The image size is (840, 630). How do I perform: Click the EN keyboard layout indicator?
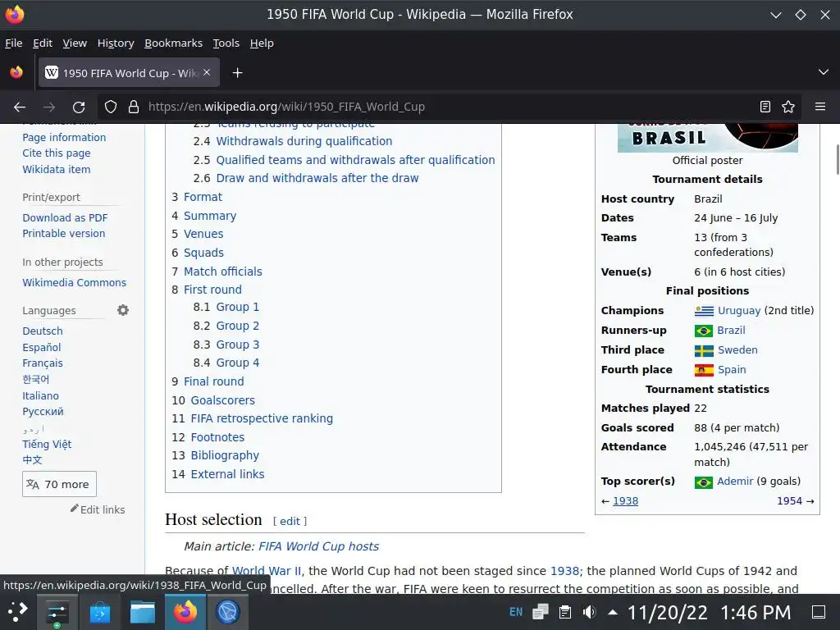click(516, 612)
